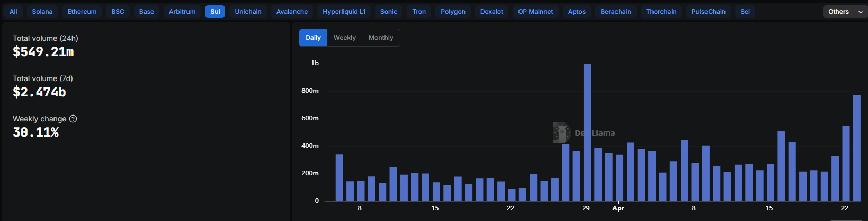Viewport: 868px width, 221px height.
Task: Select the All chains filter
Action: click(x=13, y=12)
